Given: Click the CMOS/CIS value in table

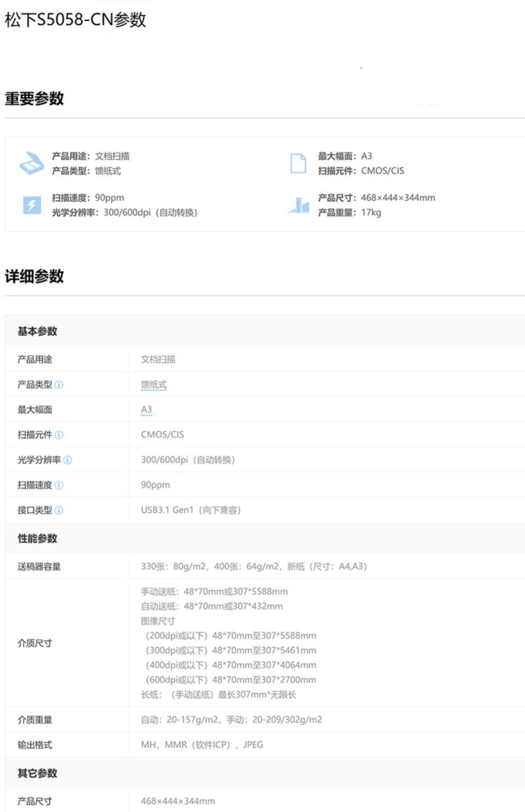Looking at the screenshot, I should pos(162,435).
